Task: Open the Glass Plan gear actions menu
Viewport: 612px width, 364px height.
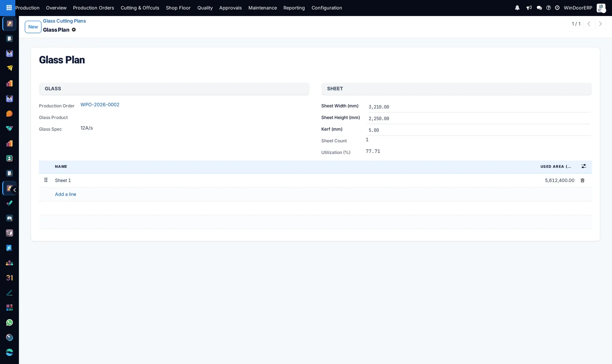Action: (74, 30)
